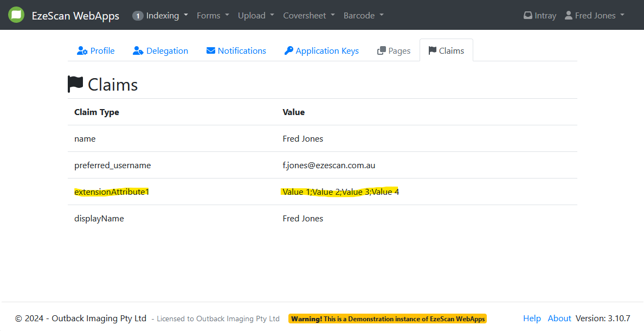Click the copy icon on the Pages tab
644x331 pixels.
click(x=382, y=51)
